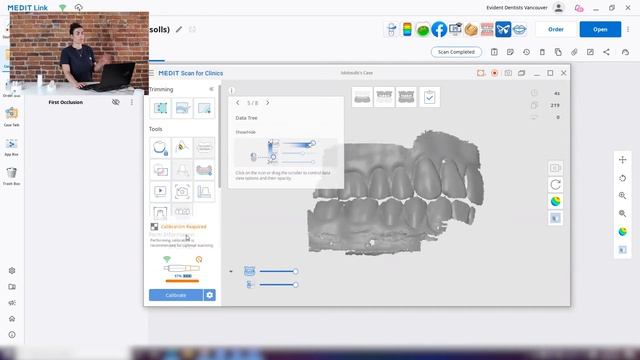Click the memo note icon in case toolbar
The image size is (640, 360).
coord(510,52)
